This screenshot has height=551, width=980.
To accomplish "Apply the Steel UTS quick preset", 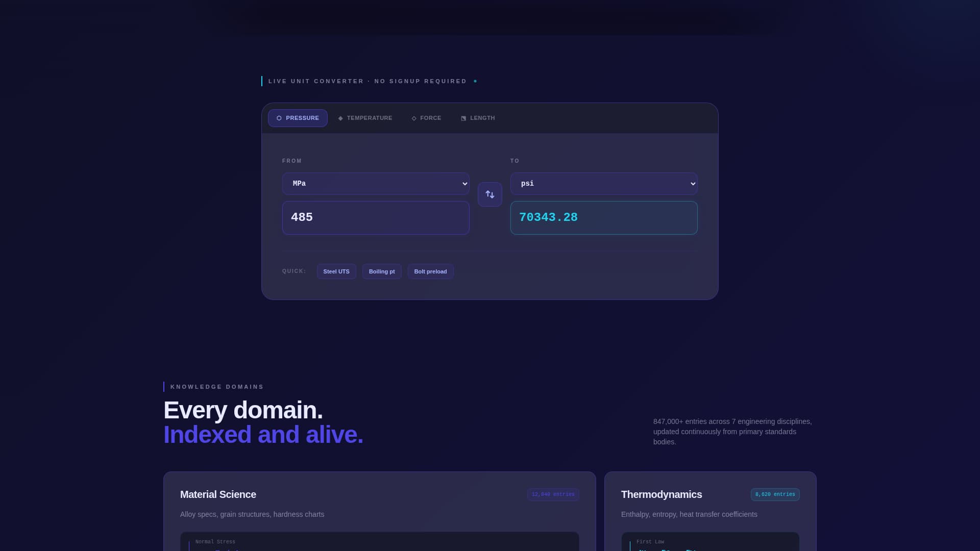I will [336, 271].
